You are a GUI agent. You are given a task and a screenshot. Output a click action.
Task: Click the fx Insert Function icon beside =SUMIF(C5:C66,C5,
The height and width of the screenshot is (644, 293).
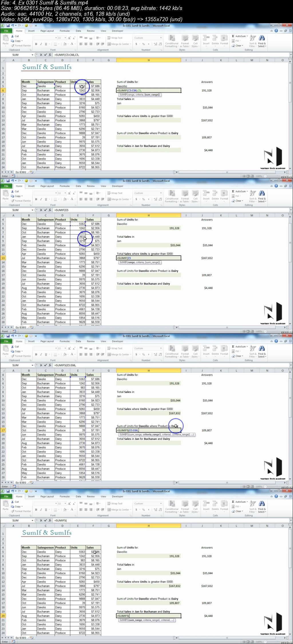tap(50, 55)
